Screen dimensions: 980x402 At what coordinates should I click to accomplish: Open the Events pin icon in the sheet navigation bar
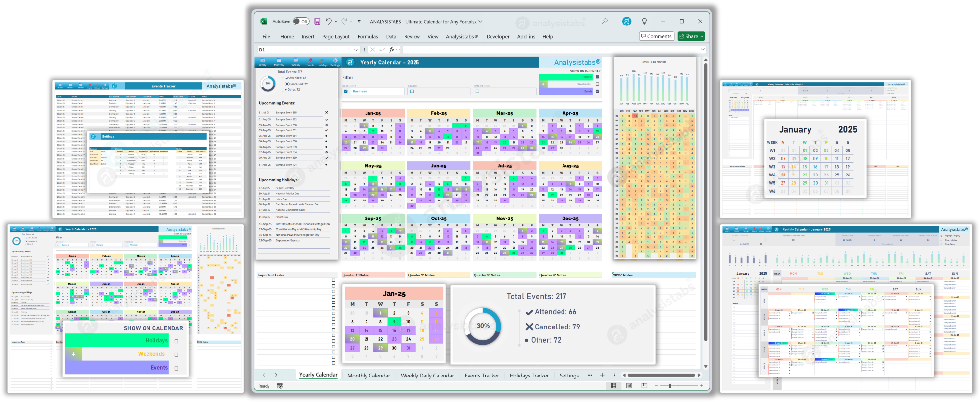tap(310, 62)
